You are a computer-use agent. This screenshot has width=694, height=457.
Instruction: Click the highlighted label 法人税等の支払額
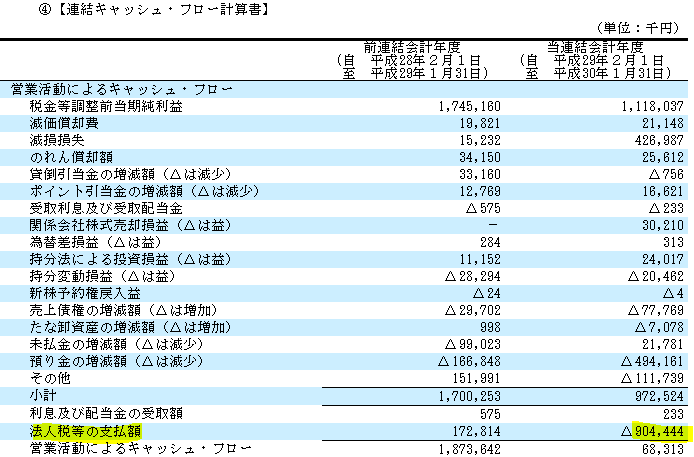85,431
